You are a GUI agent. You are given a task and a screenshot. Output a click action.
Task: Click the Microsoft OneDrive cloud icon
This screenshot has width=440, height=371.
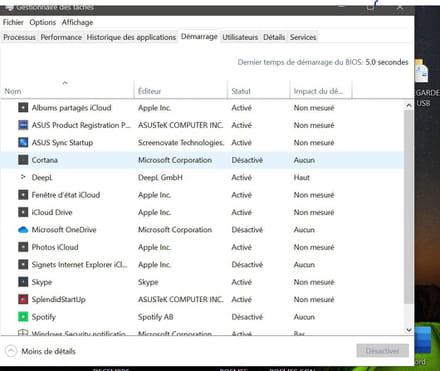(23, 230)
